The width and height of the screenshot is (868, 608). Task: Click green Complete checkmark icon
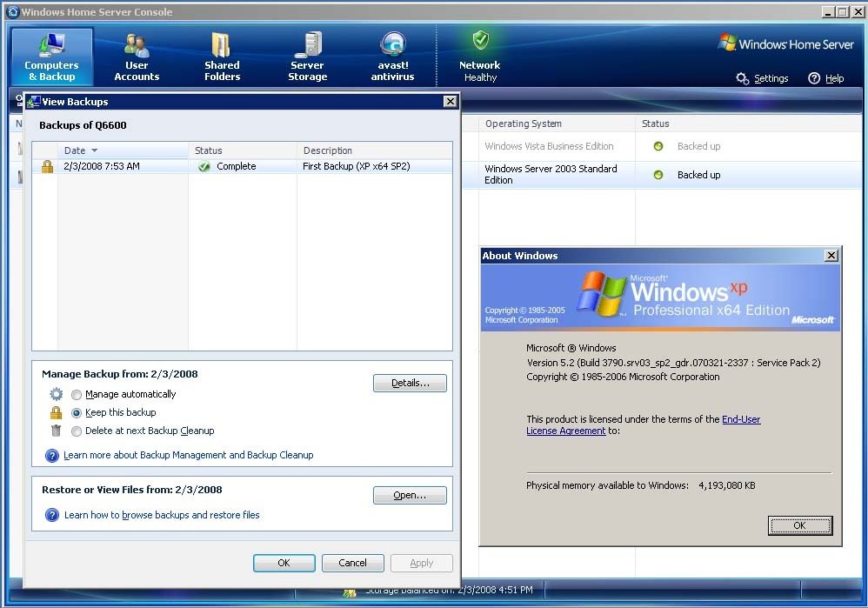coord(204,167)
